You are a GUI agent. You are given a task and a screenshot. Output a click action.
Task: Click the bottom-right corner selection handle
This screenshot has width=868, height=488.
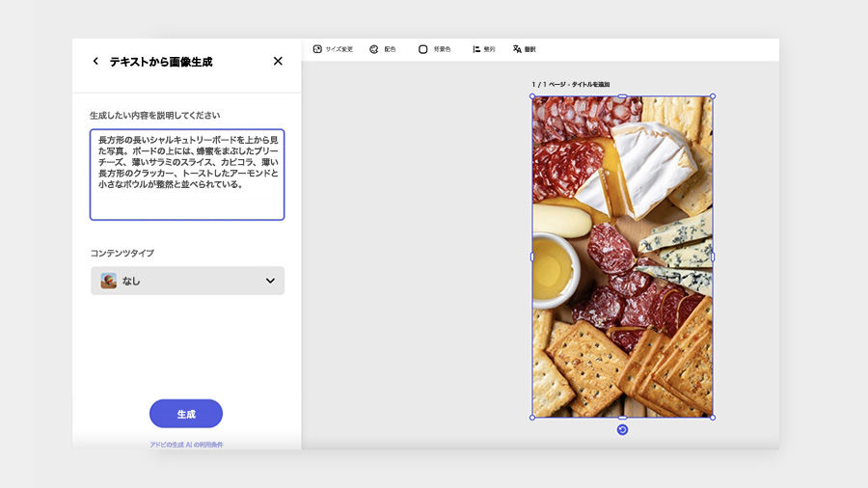pos(713,418)
